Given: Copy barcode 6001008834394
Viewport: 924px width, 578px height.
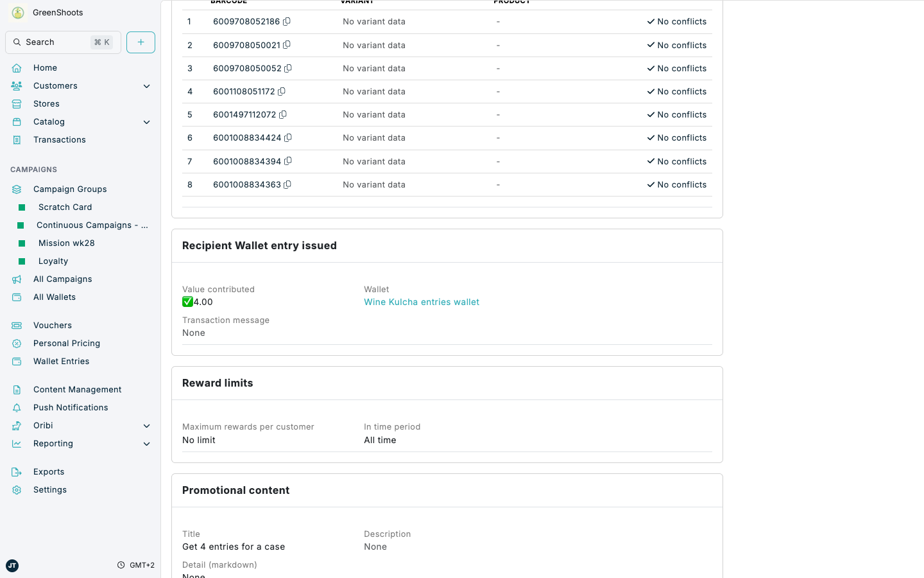Looking at the screenshot, I should (288, 161).
